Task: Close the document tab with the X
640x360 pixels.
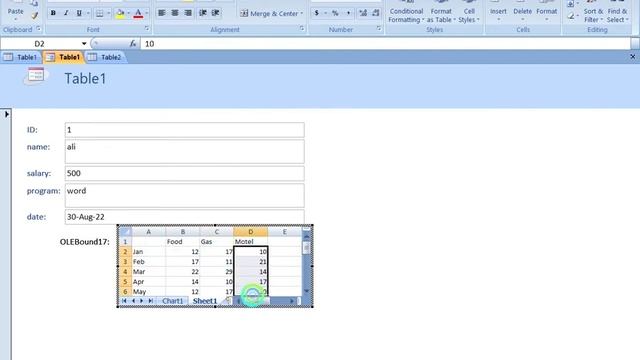Action: coord(633,57)
